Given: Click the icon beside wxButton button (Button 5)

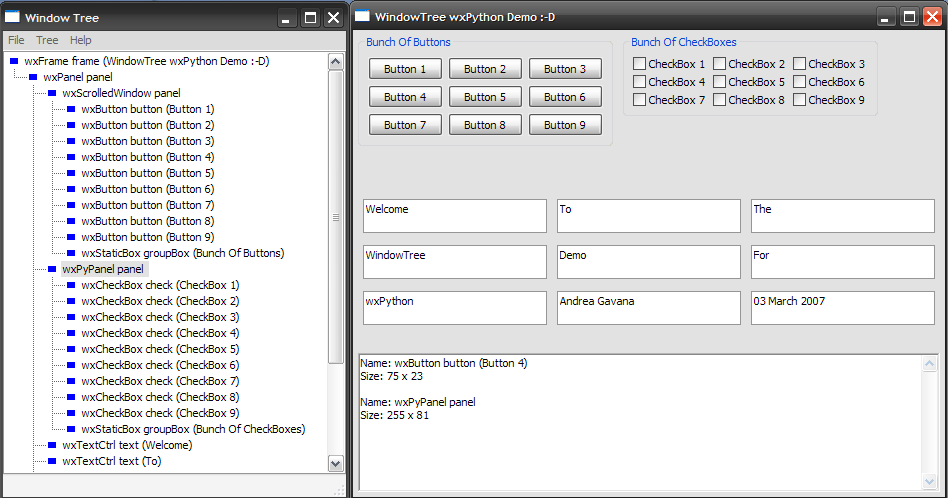Looking at the screenshot, I should 71,173.
